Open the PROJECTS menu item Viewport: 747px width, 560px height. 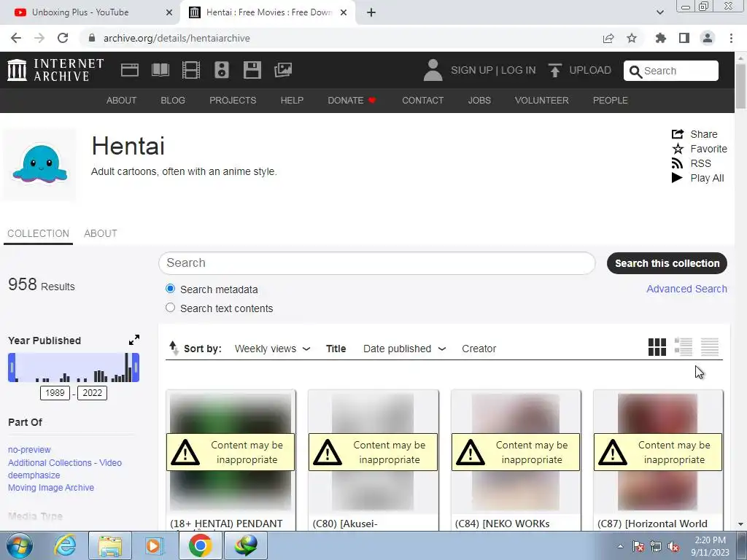233,101
